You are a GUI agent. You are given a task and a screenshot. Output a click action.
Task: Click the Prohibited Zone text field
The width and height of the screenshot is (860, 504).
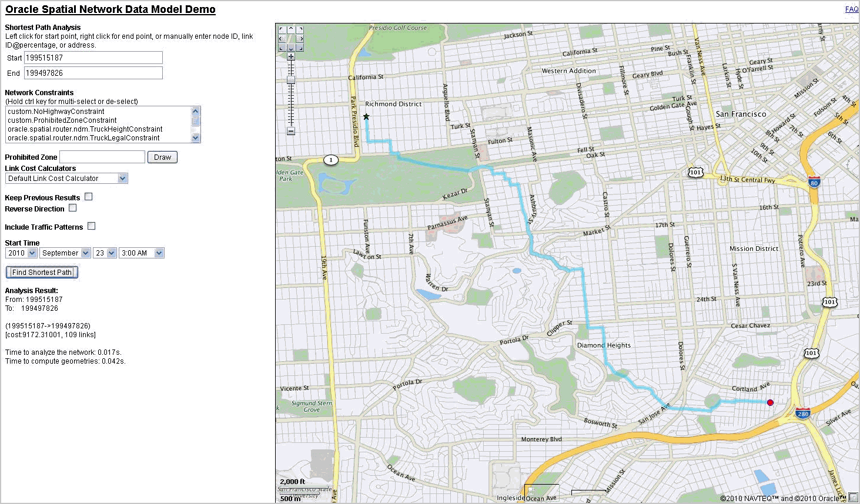click(x=102, y=157)
